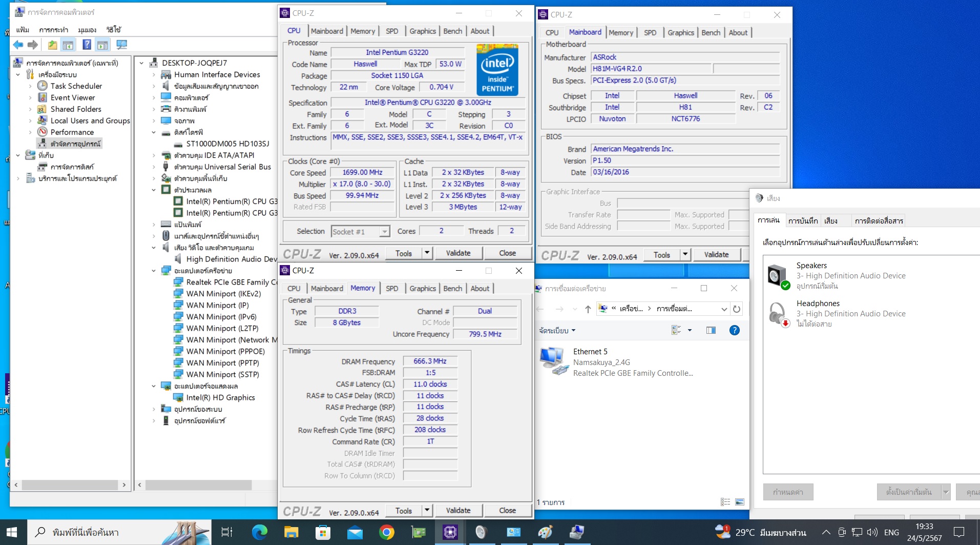
Task: Switch to การบันทึก tab in Sound dialog
Action: coord(803,221)
